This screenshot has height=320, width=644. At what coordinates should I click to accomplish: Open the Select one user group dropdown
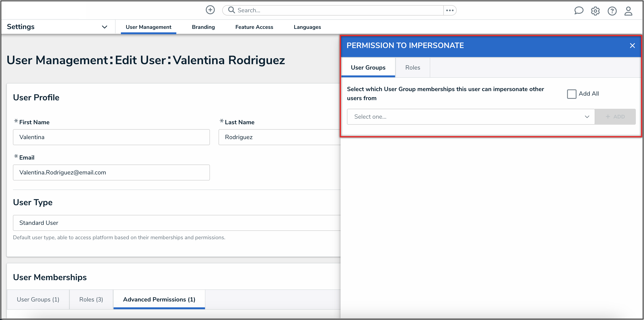click(470, 117)
